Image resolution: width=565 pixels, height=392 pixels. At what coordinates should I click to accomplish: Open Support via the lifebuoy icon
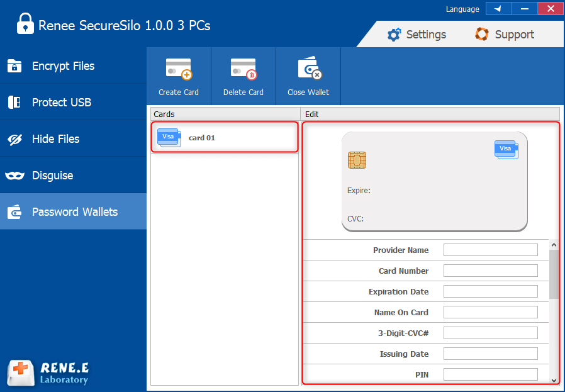click(482, 35)
